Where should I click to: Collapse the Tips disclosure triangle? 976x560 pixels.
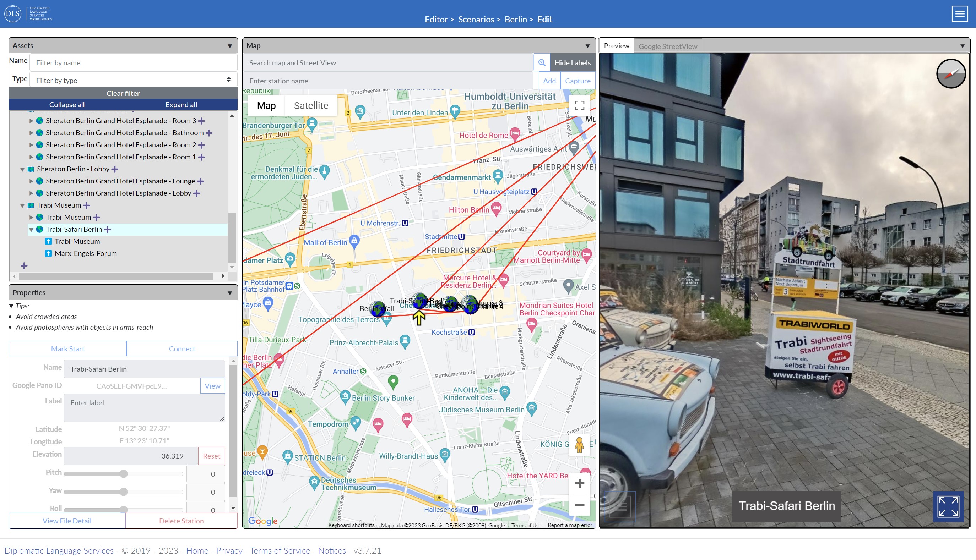tap(11, 306)
